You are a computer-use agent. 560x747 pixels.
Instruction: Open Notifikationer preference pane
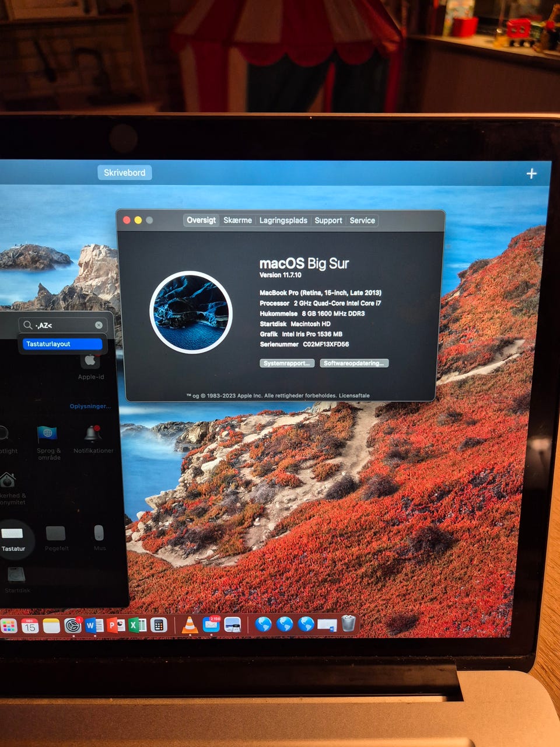[93, 439]
